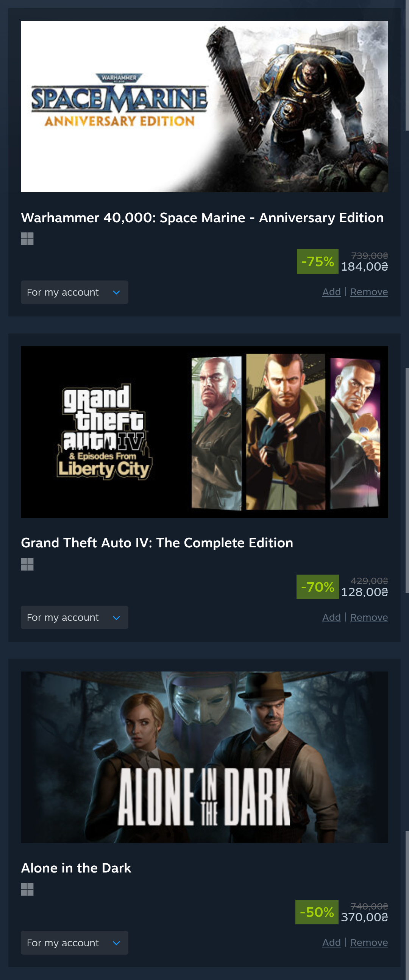Click Windows icon under Space Marine title
The height and width of the screenshot is (980, 409).
click(x=27, y=239)
